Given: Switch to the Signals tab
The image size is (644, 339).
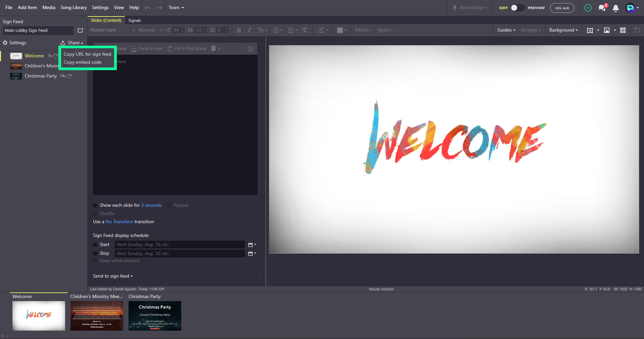Looking at the screenshot, I should pyautogui.click(x=135, y=20).
